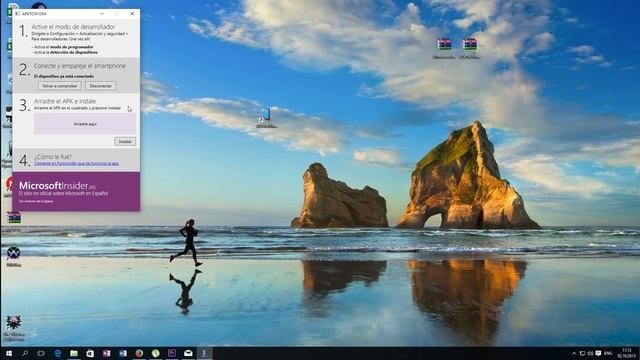
Task: Click the 'Active el modo de desarrollador' heading
Action: pyautogui.click(x=73, y=27)
